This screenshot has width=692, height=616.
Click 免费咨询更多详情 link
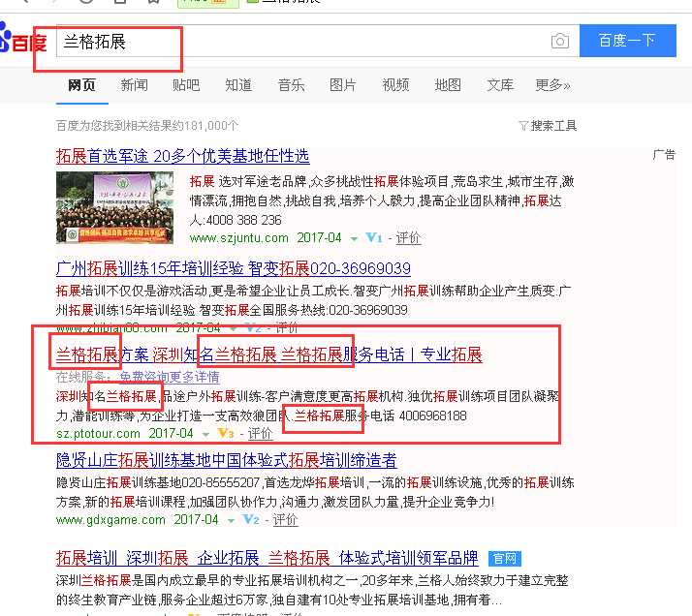[170, 377]
